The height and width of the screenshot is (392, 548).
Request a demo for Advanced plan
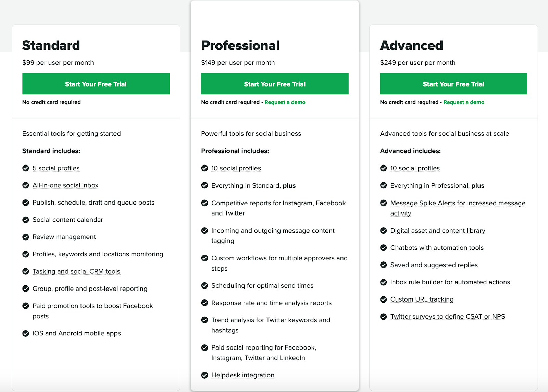(464, 102)
